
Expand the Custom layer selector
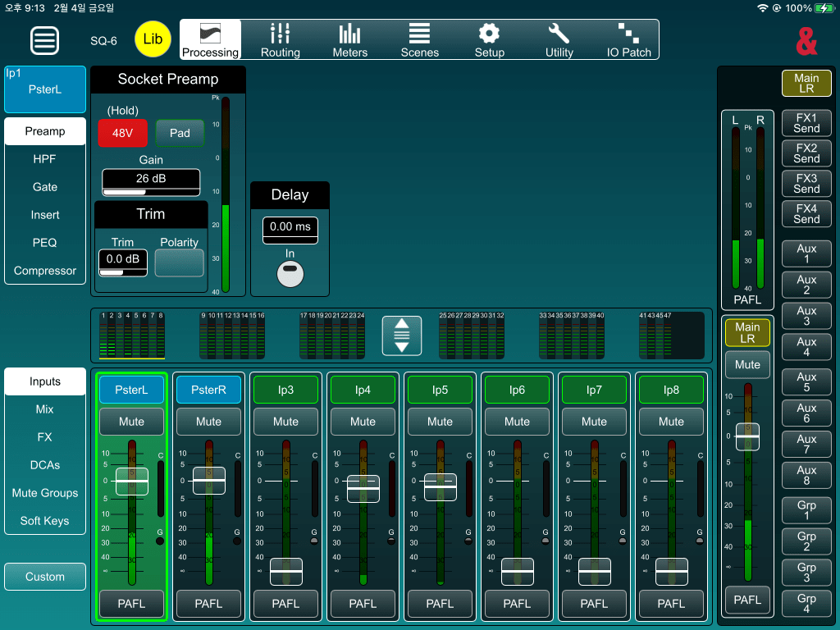pos(45,577)
